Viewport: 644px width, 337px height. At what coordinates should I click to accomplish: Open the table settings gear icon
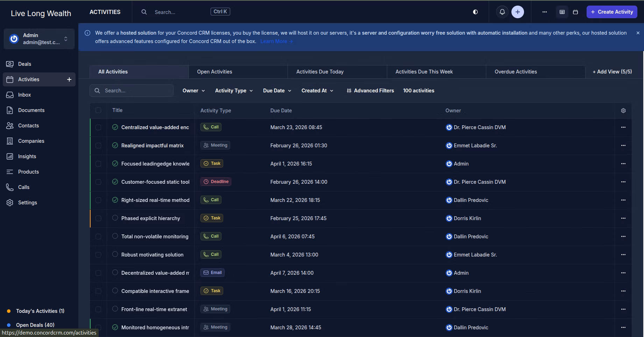[623, 111]
